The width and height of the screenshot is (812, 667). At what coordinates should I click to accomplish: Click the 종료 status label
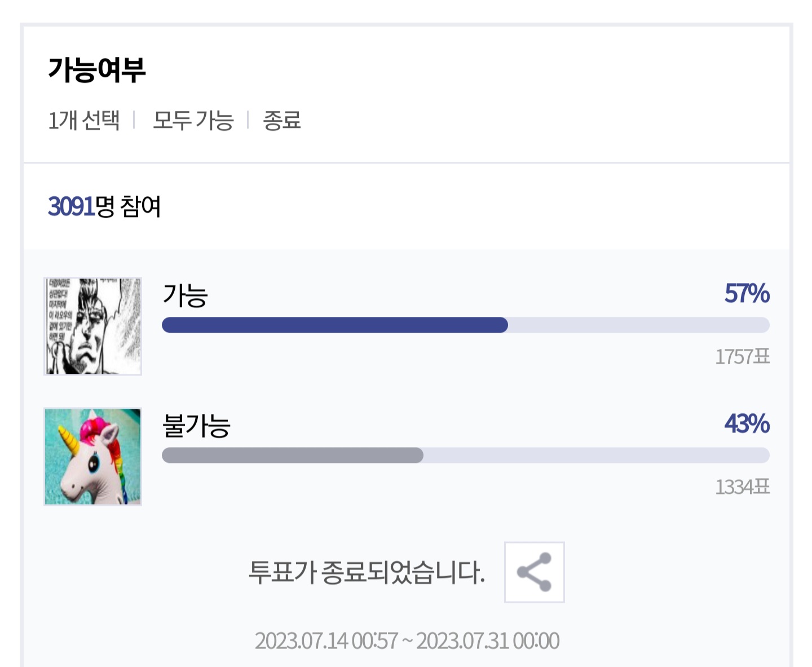pos(282,120)
